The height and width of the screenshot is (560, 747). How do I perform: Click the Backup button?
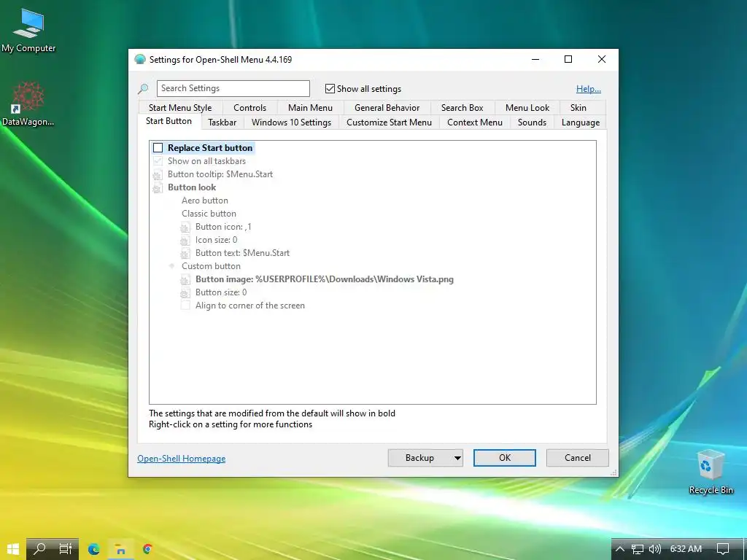[x=419, y=458]
